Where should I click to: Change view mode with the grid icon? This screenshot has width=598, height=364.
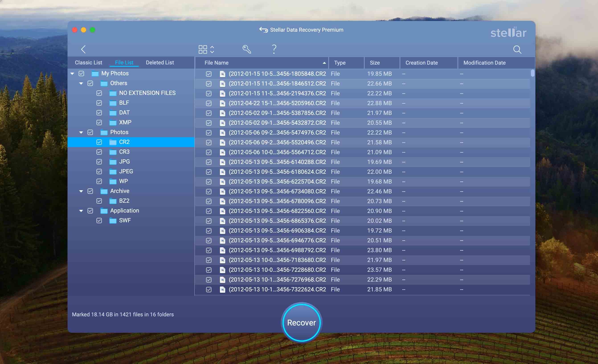203,49
